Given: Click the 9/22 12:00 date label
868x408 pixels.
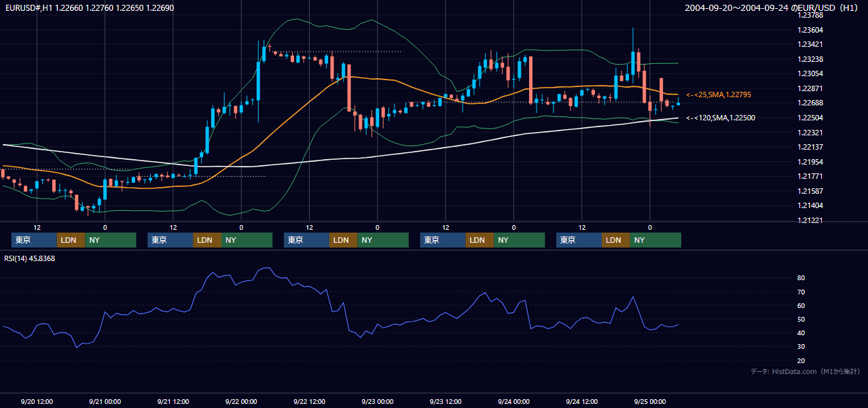Looking at the screenshot, I should (x=309, y=401).
